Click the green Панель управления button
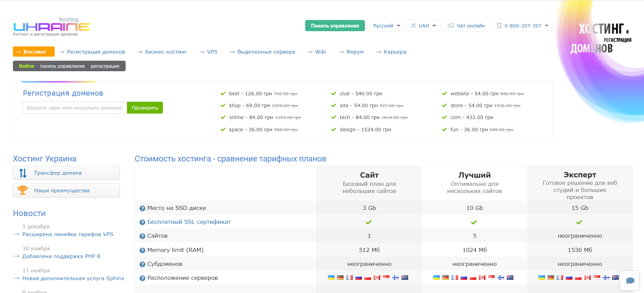Viewport: 644px width, 293px height. tap(335, 26)
